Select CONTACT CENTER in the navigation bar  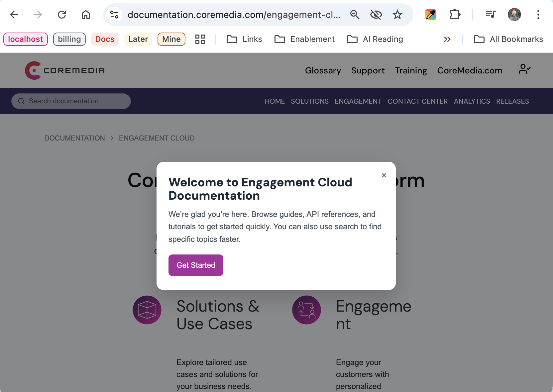coord(418,101)
